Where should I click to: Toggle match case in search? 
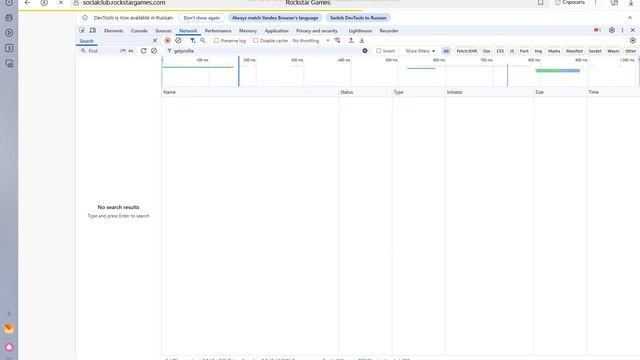click(x=131, y=51)
